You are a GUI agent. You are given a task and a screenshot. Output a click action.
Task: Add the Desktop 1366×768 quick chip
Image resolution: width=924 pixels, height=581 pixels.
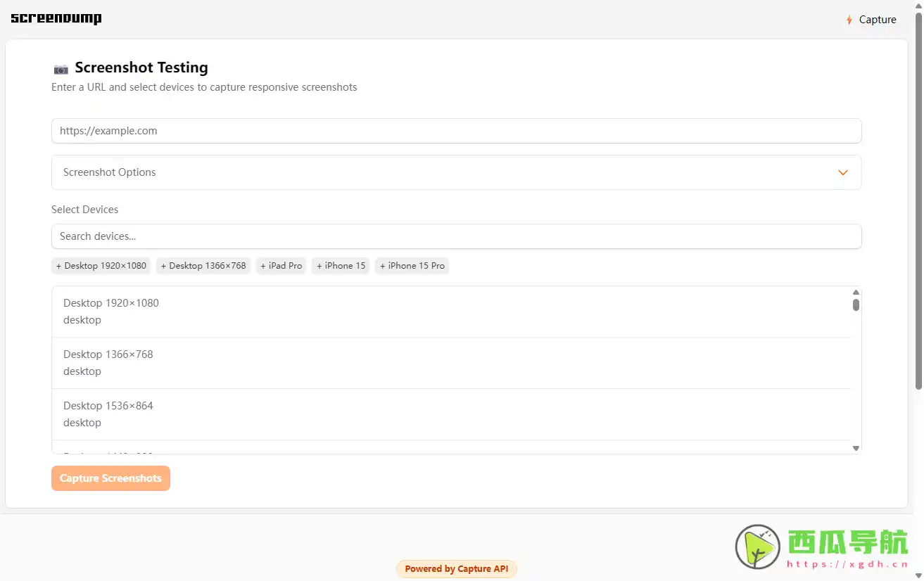coord(203,266)
